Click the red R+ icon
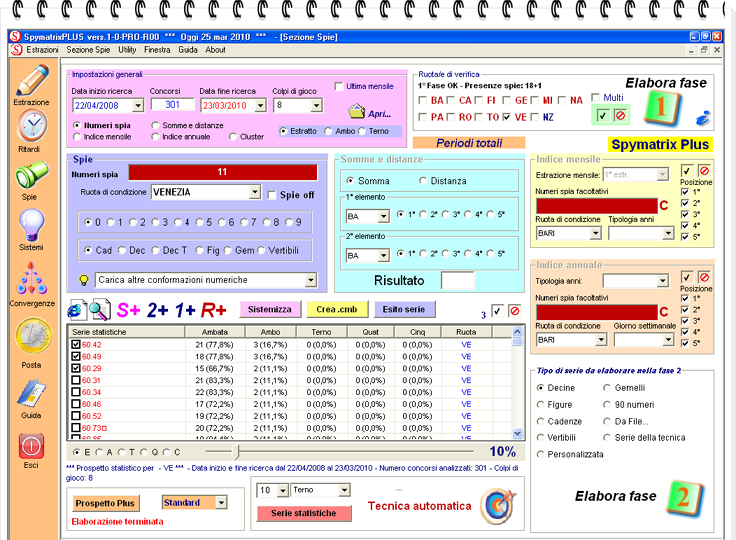The height and width of the screenshot is (540, 736). click(214, 310)
